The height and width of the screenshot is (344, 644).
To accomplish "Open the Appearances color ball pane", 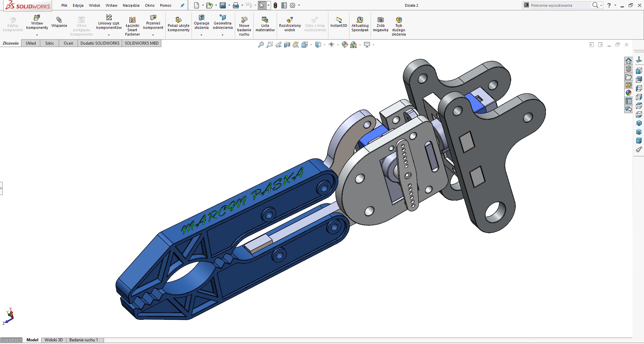I will [629, 93].
